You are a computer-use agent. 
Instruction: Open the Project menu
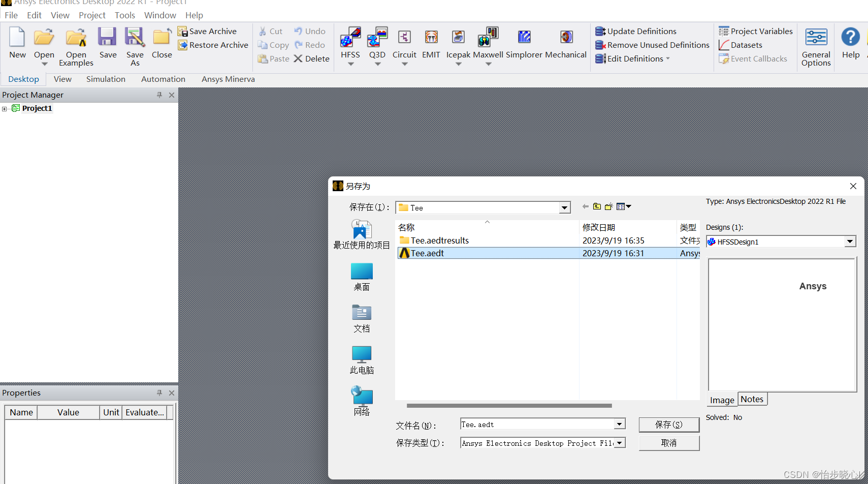click(x=92, y=15)
